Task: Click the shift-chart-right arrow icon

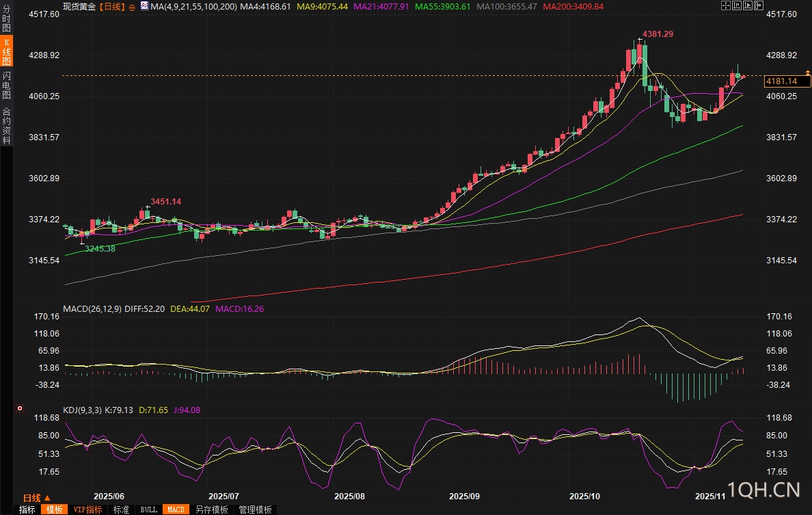Action: [x=759, y=5]
